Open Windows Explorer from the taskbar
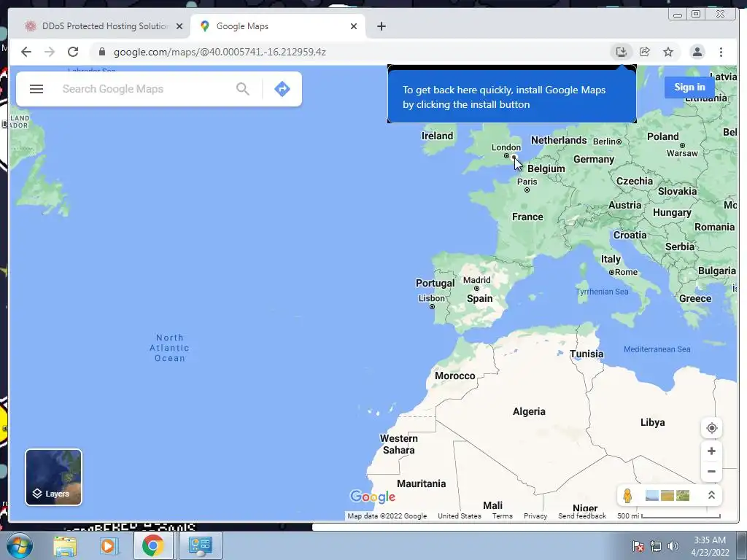 coord(65,545)
